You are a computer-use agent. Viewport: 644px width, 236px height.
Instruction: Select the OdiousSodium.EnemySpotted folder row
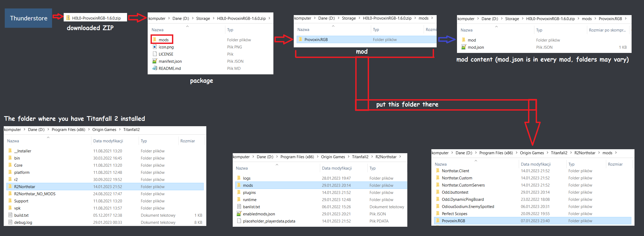click(x=533, y=206)
